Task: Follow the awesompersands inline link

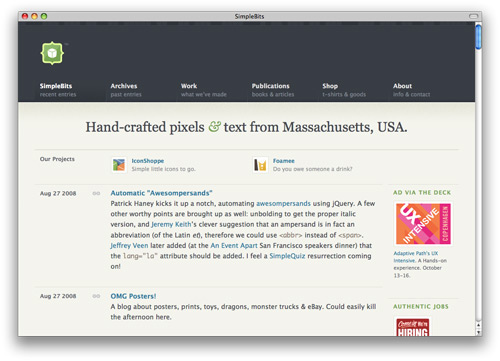Action: (x=283, y=203)
